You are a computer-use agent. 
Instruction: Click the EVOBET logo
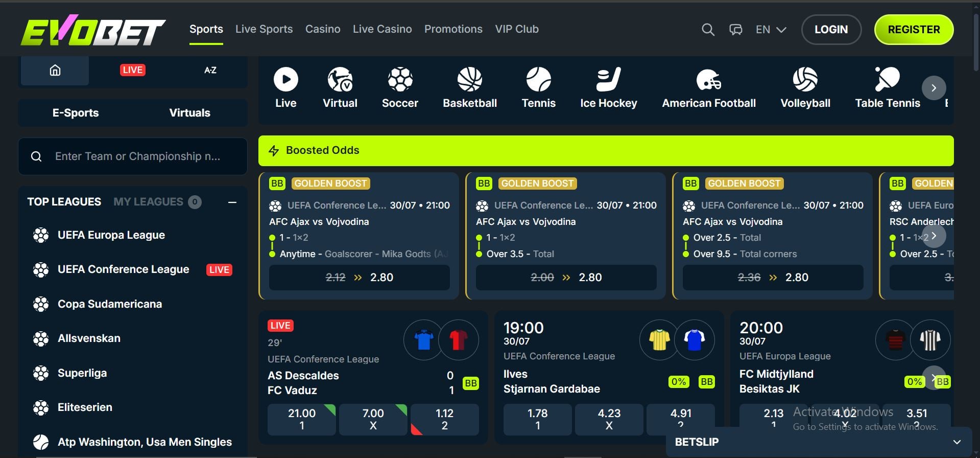click(93, 30)
